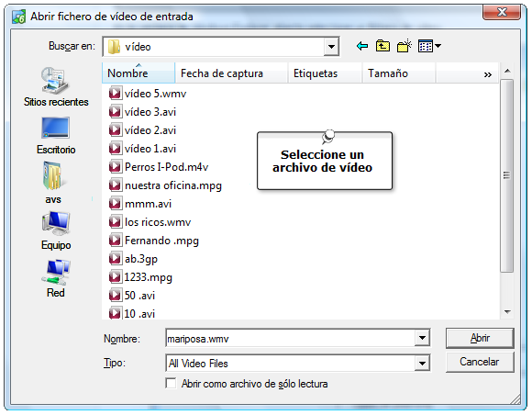The image size is (532, 415).
Task: Expand the Buscar en folder dropdown
Action: [x=331, y=47]
